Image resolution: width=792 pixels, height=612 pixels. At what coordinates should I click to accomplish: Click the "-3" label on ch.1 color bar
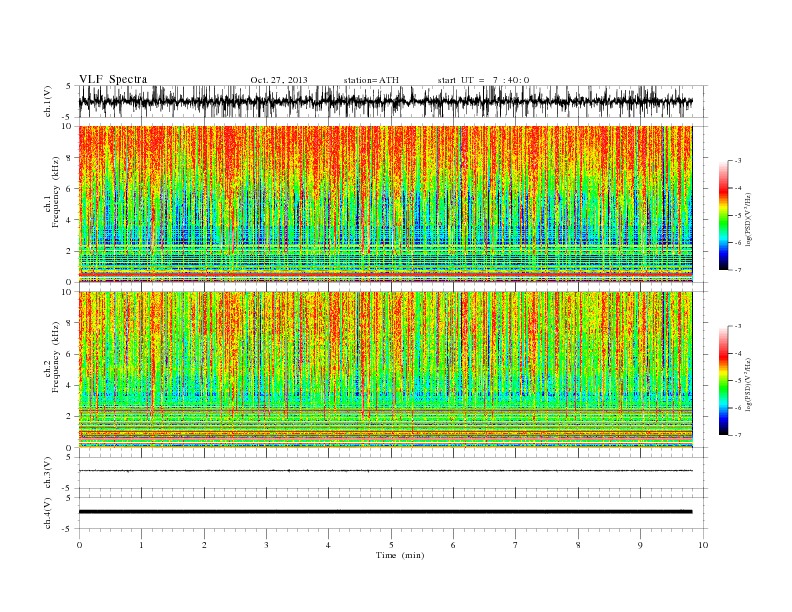point(737,161)
